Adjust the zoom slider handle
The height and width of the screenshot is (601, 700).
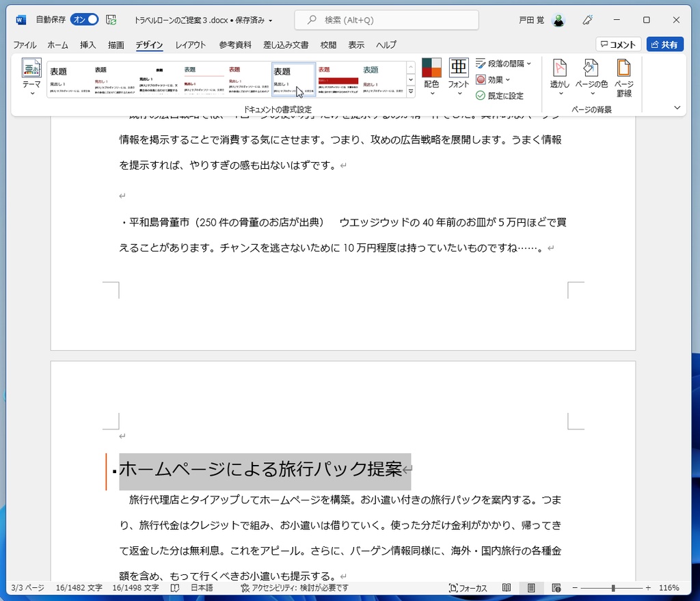click(x=613, y=588)
